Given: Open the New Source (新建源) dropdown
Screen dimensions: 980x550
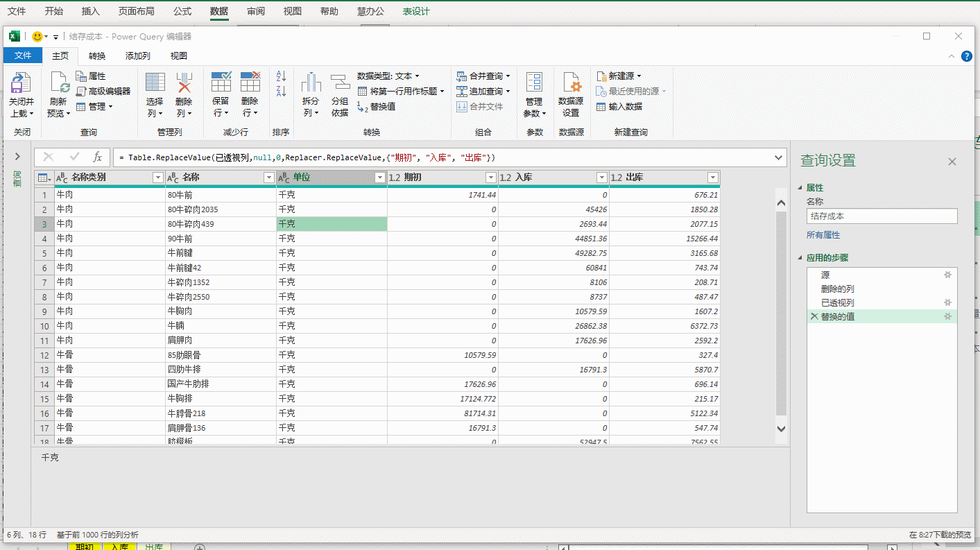Looking at the screenshot, I should 619,76.
